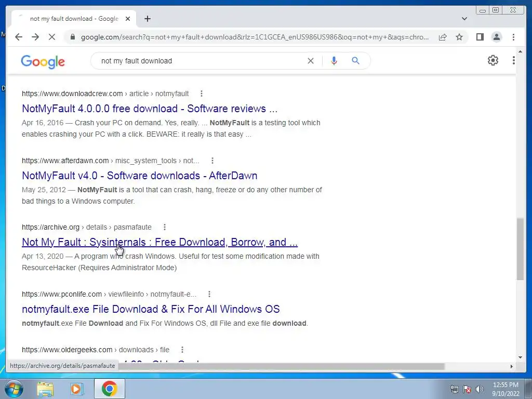Click the Chrome address bar URL
The image size is (532, 399).
tap(255, 37)
